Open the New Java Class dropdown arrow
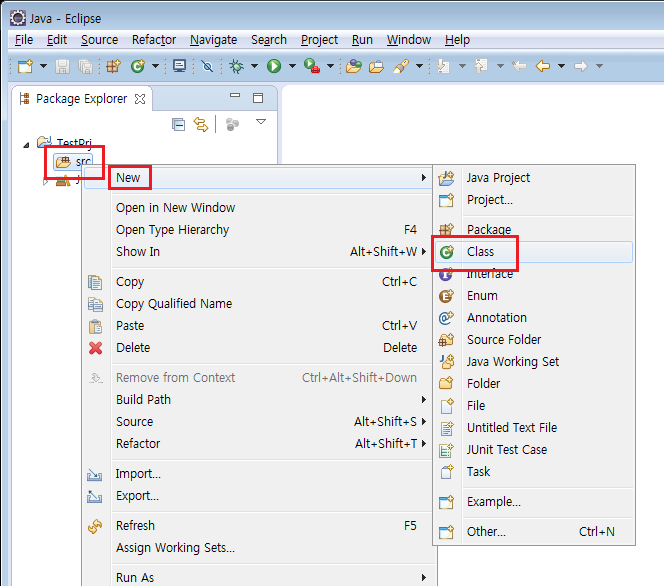 (x=155, y=66)
